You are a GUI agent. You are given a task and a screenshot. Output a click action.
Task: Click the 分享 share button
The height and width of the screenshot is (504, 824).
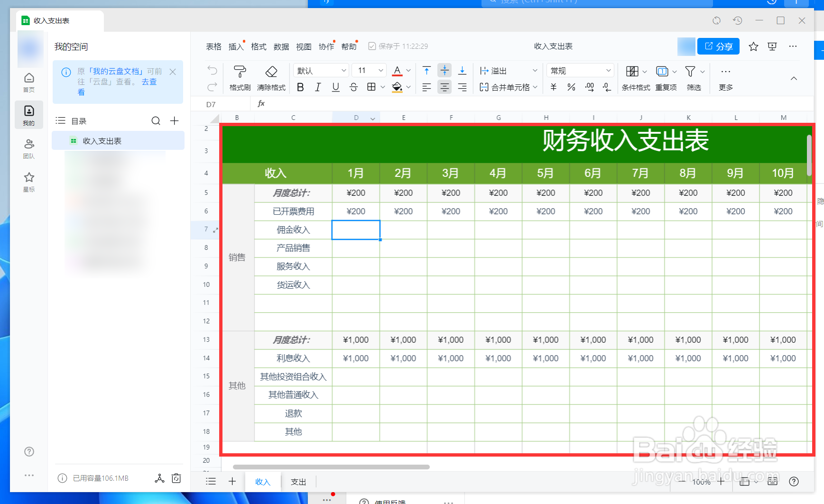(x=718, y=46)
